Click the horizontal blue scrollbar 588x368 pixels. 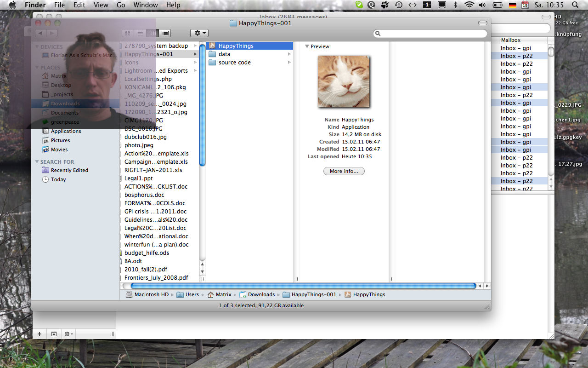click(x=303, y=286)
